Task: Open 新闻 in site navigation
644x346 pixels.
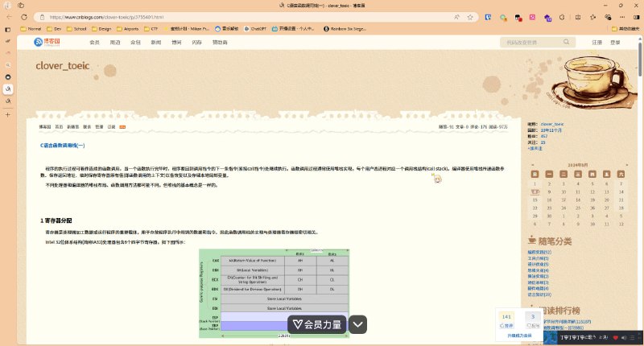Action: point(156,43)
